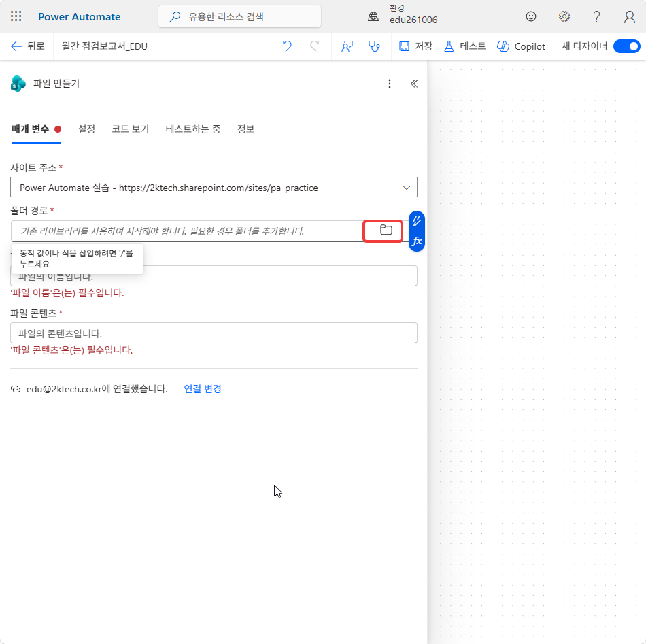Open the 정보 tab

[x=245, y=129]
